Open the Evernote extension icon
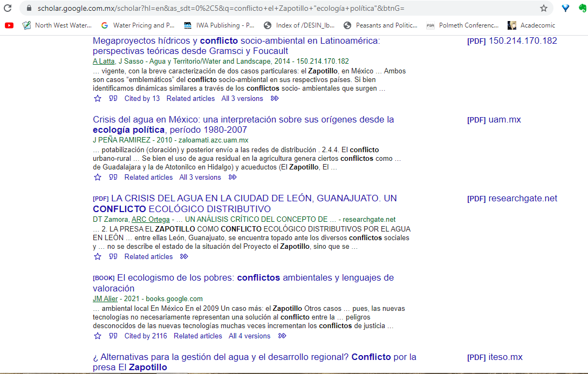The height and width of the screenshot is (374, 588). click(583, 8)
